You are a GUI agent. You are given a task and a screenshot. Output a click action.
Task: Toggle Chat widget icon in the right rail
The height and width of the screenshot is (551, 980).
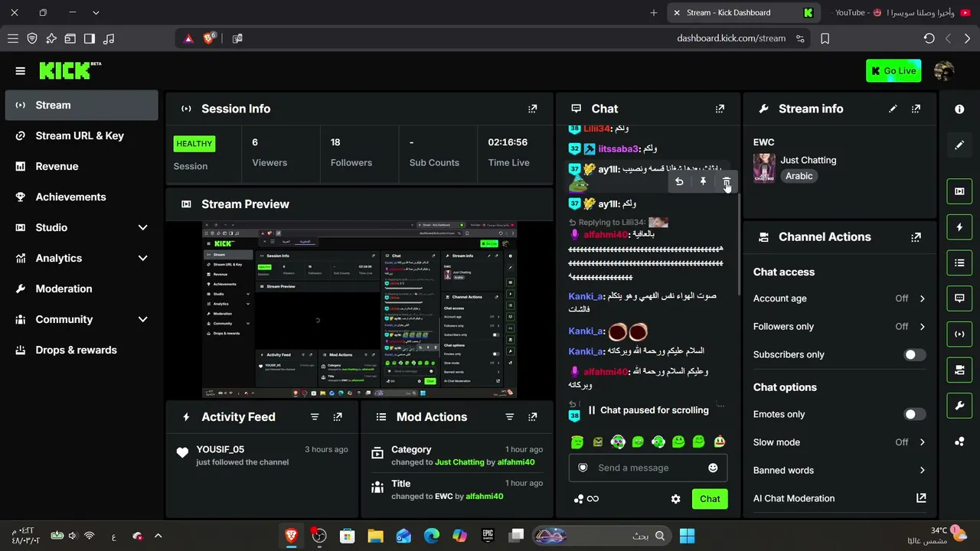[959, 298]
